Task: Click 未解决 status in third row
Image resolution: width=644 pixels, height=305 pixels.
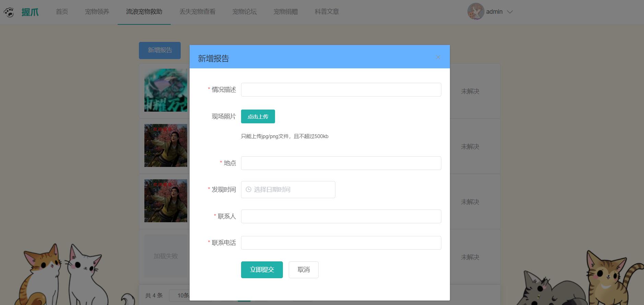Action: tap(470, 202)
